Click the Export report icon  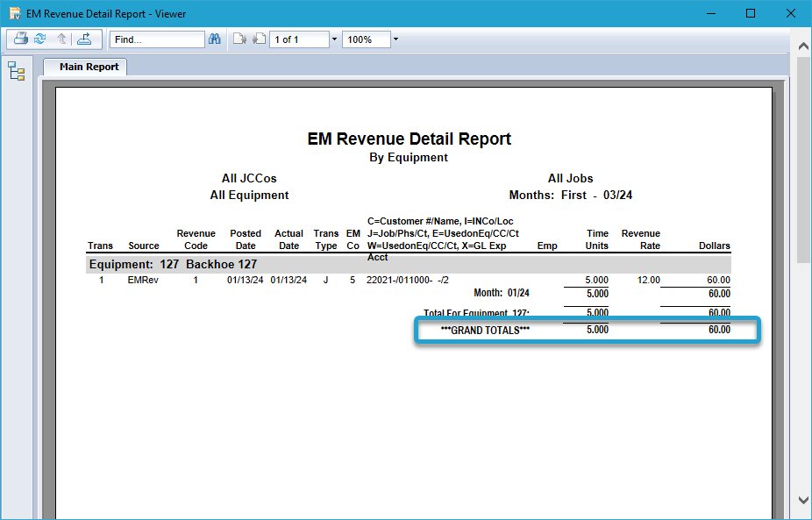(83, 39)
